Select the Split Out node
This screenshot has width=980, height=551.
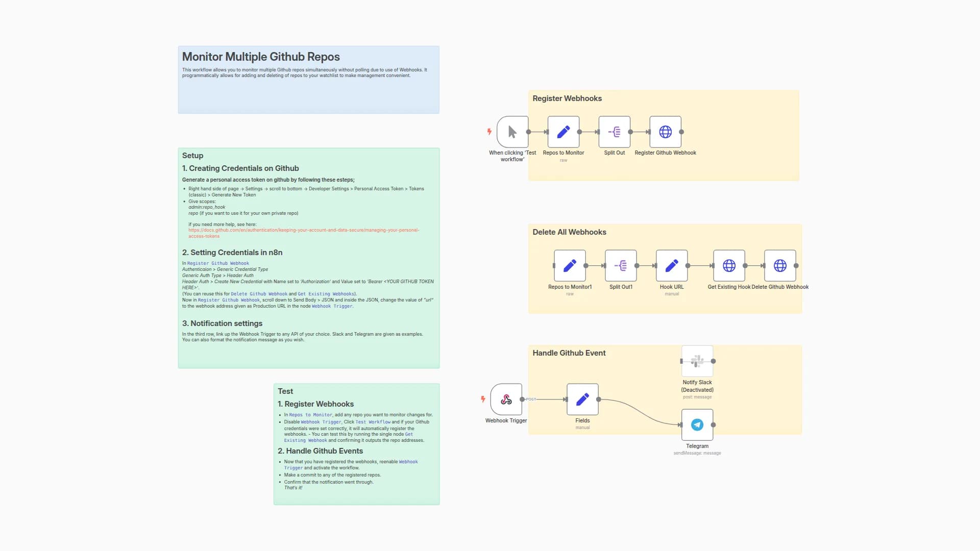615,132
